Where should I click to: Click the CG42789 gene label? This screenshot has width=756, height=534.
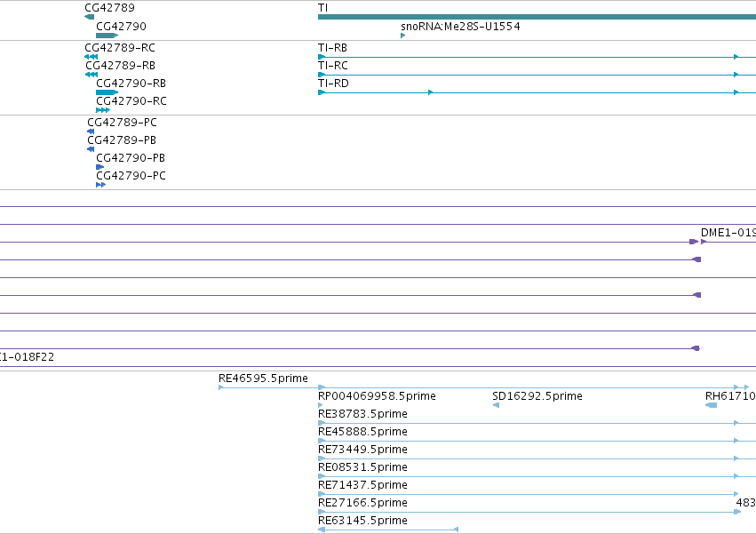[109, 8]
